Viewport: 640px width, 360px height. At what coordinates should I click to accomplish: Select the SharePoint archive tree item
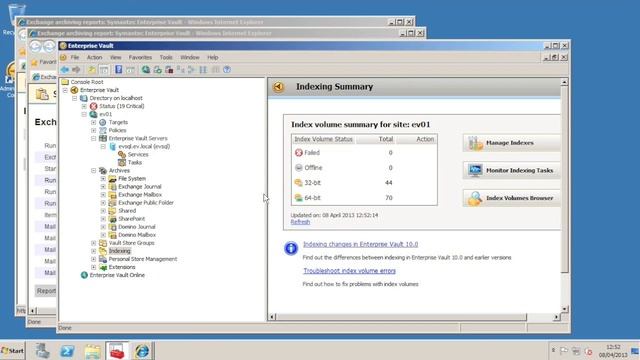coord(131,219)
